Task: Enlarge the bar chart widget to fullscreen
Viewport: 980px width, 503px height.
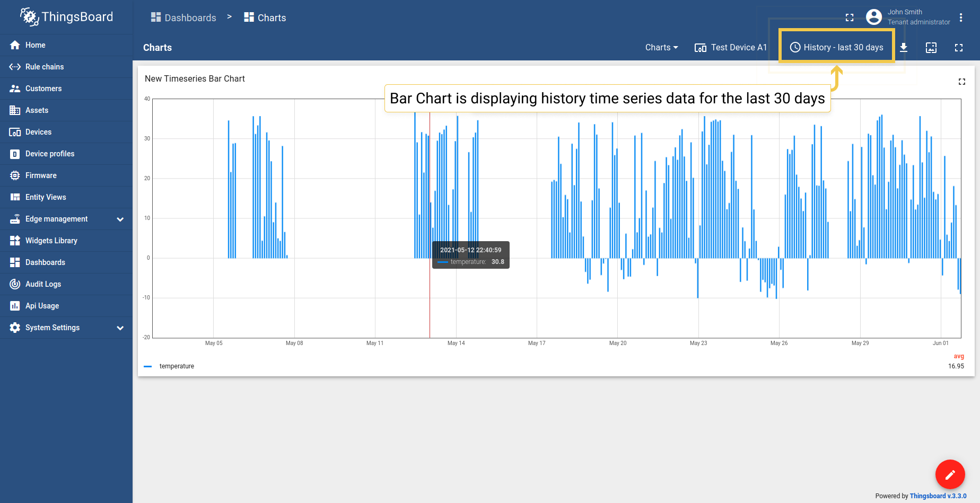Action: [961, 82]
